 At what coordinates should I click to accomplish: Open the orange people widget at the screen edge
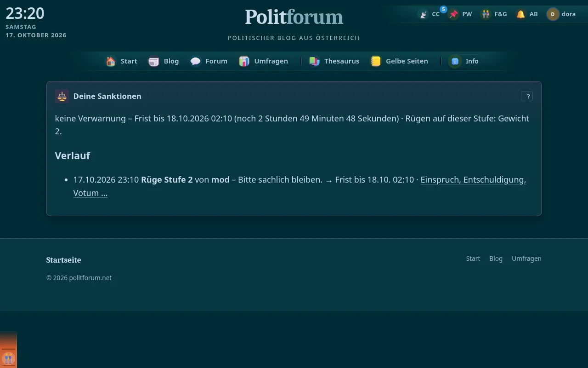[8, 358]
